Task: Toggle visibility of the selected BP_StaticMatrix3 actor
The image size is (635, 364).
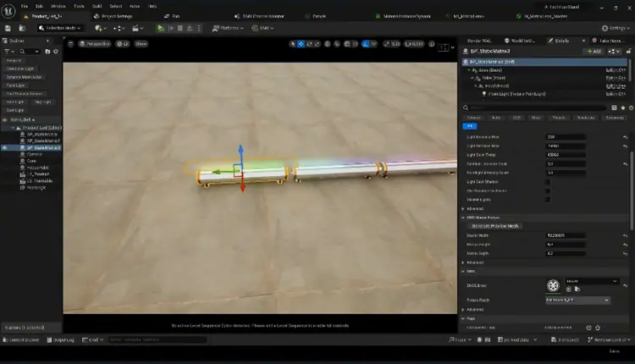Action: pos(5,148)
